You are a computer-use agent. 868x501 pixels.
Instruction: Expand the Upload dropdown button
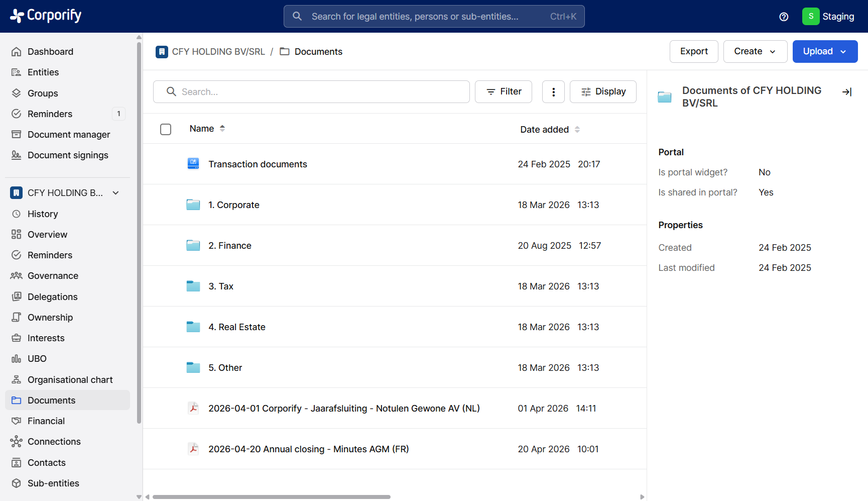click(825, 51)
